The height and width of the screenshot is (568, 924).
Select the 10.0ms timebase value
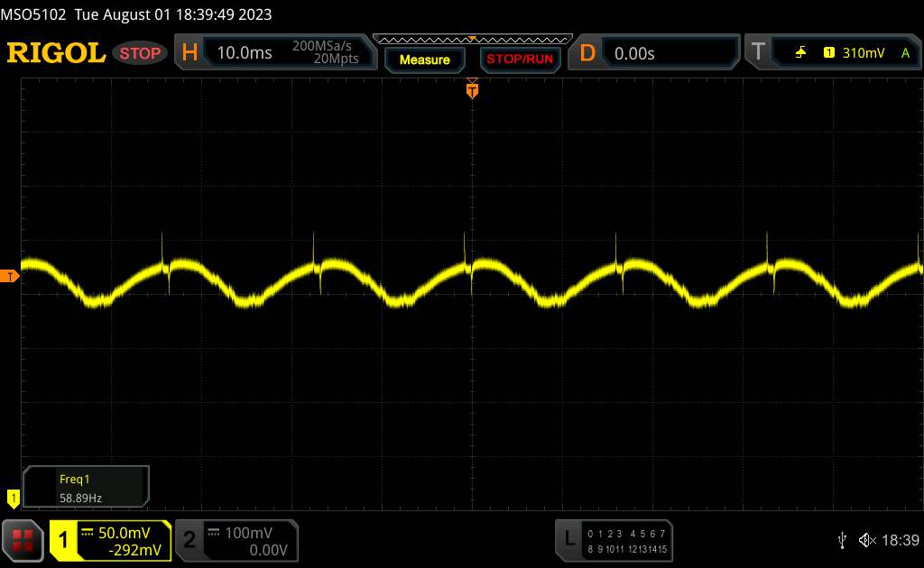click(245, 53)
